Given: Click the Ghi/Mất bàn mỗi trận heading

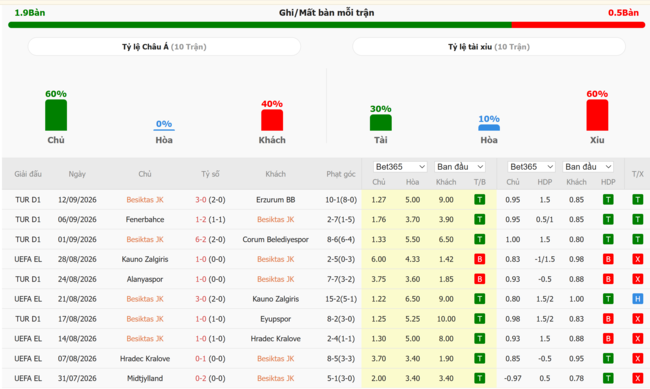Looking at the screenshot, I should coord(326,12).
